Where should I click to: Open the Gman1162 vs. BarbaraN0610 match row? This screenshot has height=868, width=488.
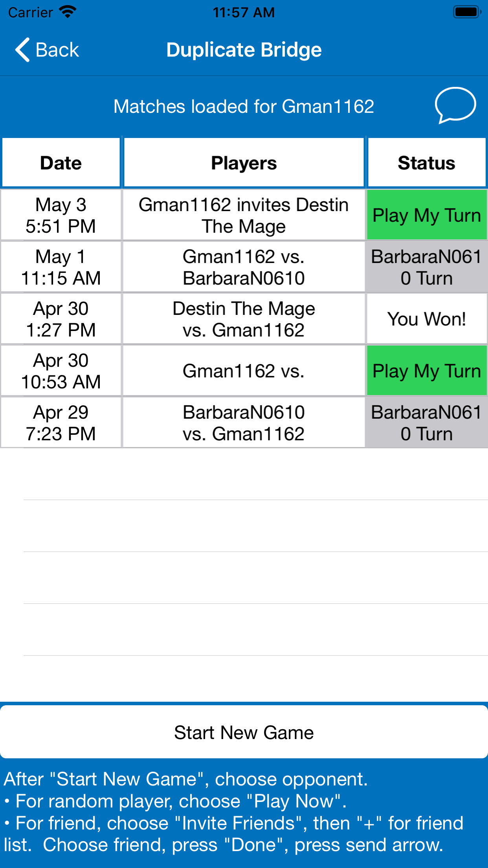point(244,267)
